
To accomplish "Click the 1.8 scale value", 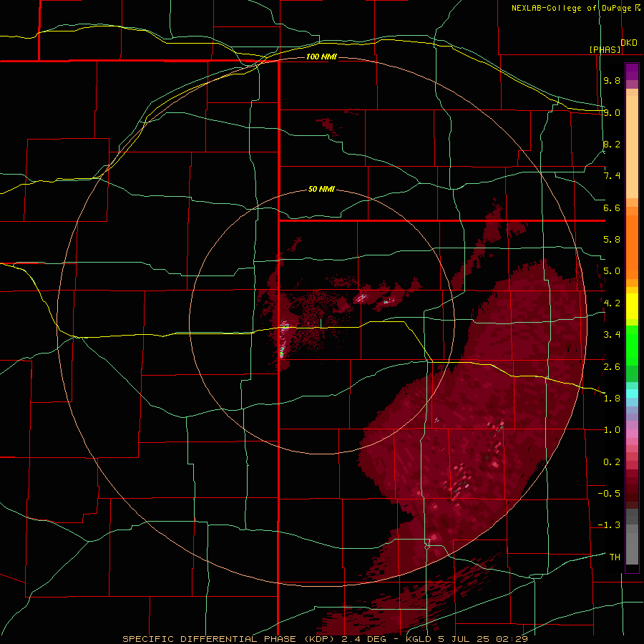I will [612, 399].
